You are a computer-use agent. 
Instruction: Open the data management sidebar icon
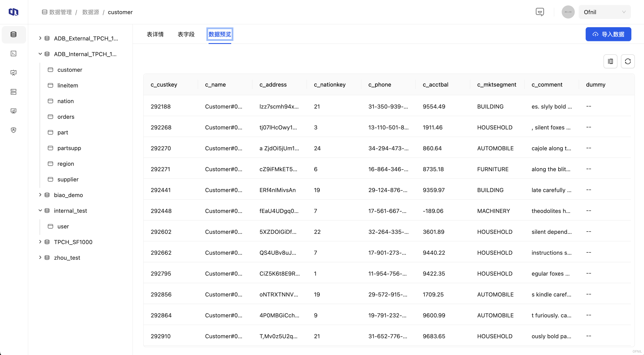(13, 34)
